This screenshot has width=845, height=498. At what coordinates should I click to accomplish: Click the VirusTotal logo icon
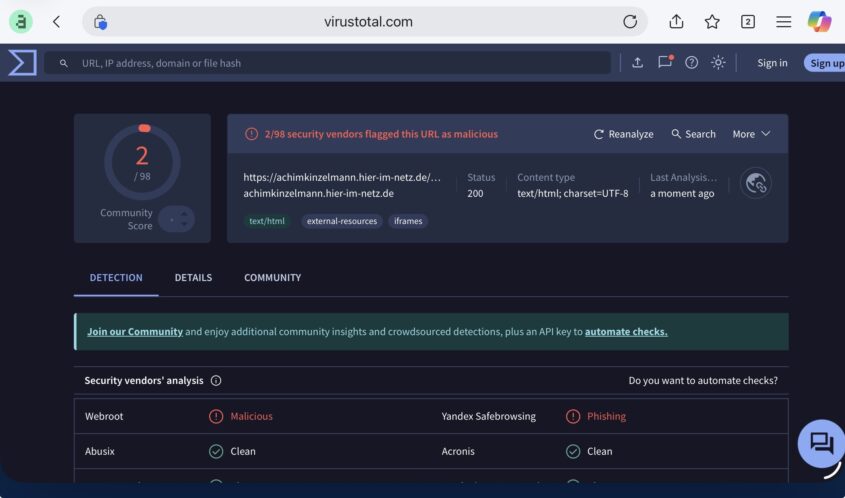pos(22,63)
